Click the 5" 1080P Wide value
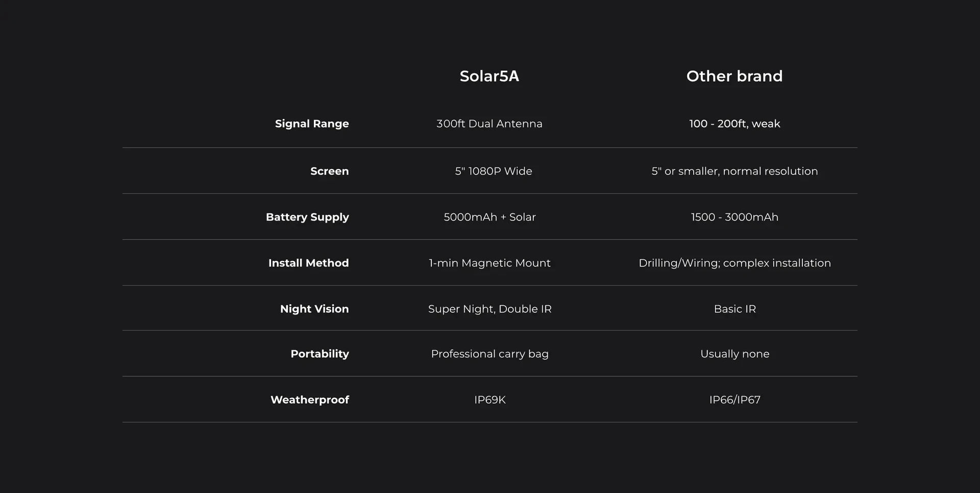The image size is (980, 493). pos(493,171)
